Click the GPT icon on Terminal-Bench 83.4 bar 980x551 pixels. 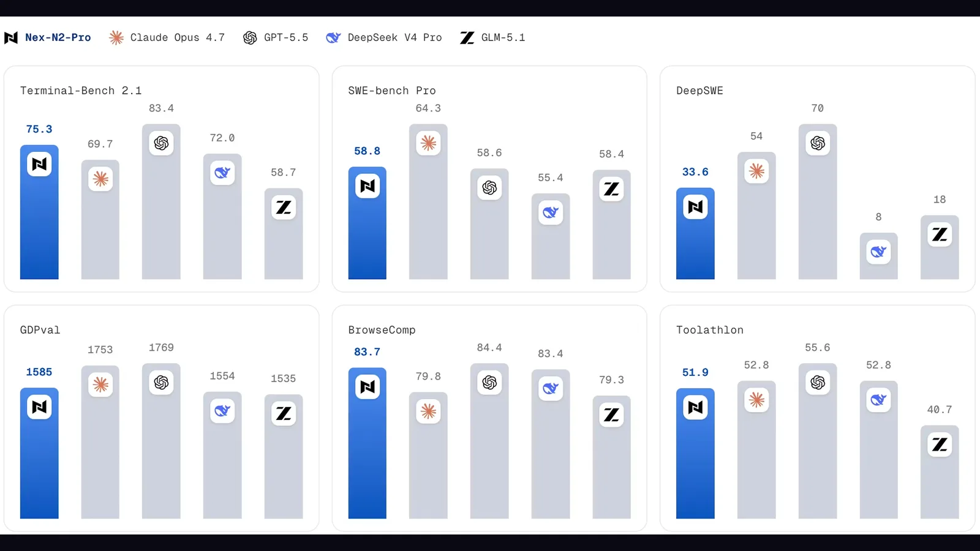pos(161,143)
